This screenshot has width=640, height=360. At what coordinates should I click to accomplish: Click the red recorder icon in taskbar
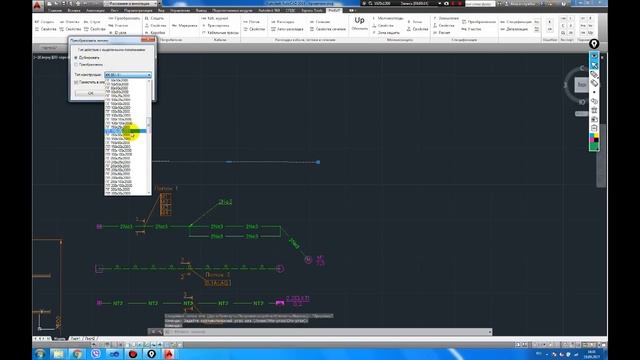[x=133, y=354]
